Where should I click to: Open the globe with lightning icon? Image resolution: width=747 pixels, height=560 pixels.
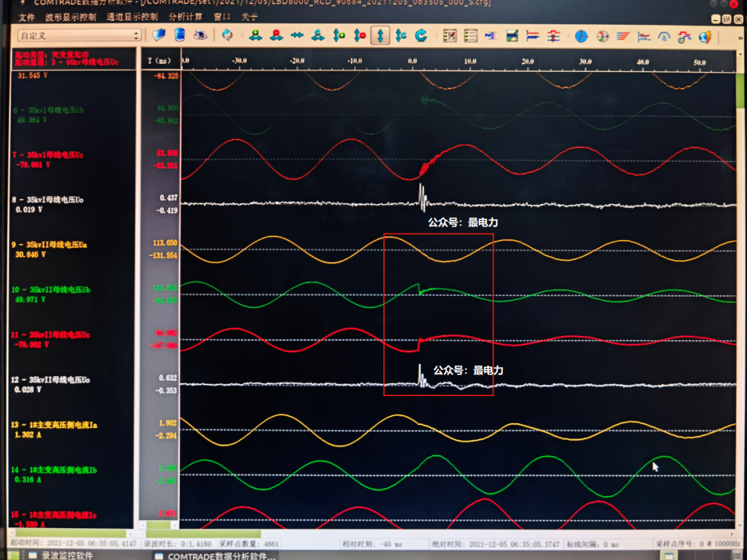pos(705,37)
